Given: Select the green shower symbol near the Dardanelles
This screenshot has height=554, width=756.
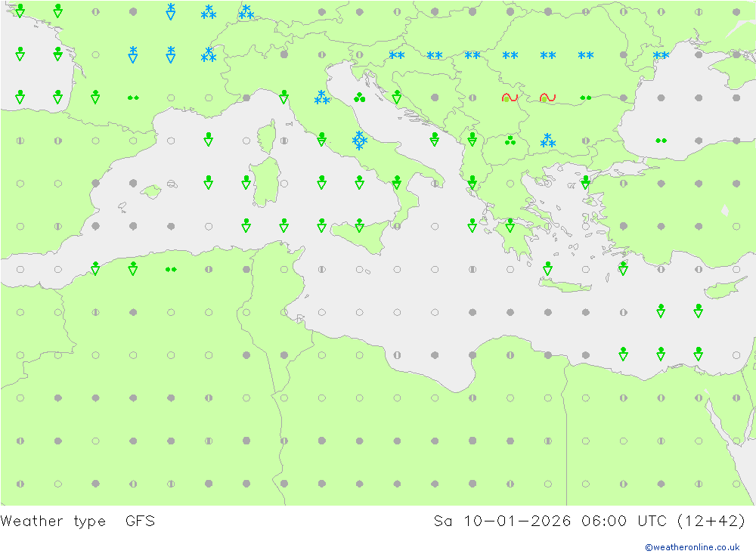Looking at the screenshot, I should (585, 182).
